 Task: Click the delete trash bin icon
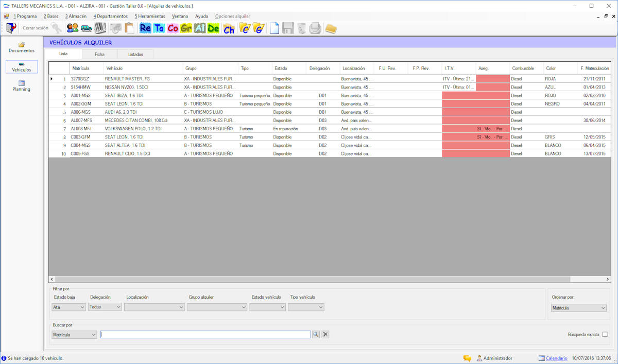[x=301, y=28]
